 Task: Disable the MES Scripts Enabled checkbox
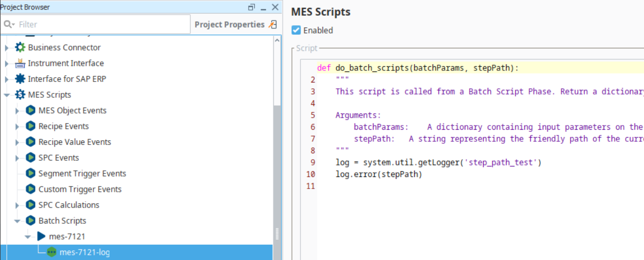pyautogui.click(x=296, y=30)
